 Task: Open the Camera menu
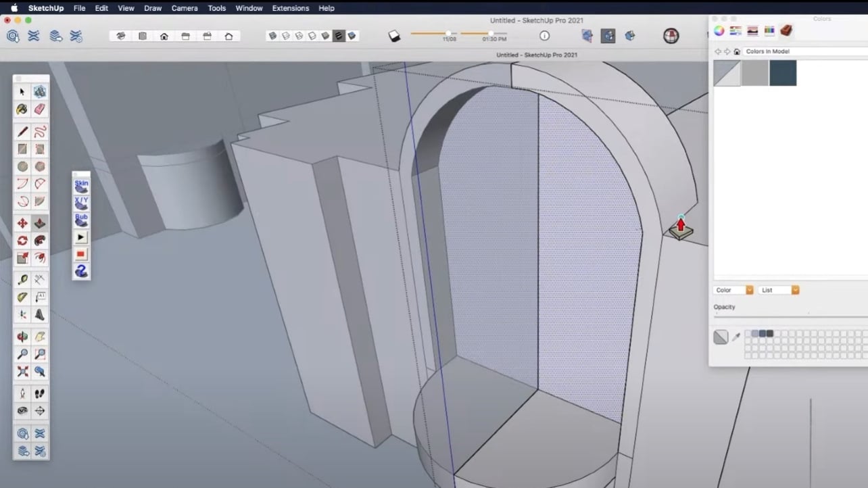point(184,8)
